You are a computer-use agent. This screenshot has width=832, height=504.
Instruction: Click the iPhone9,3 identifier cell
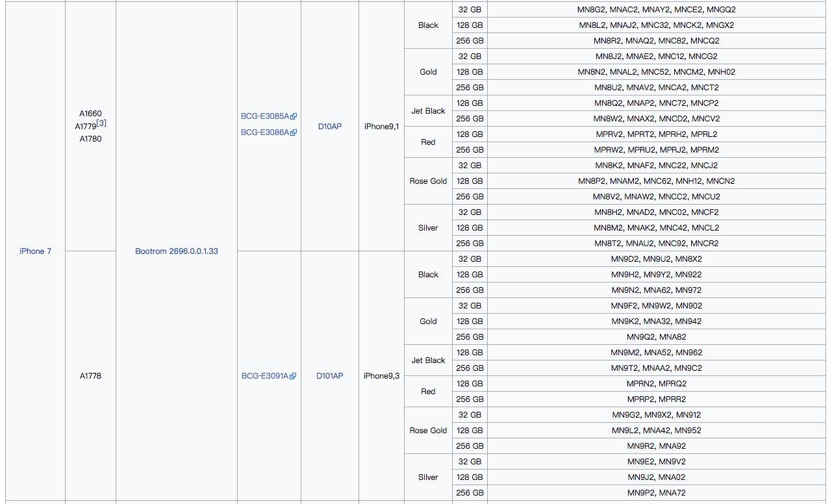381,376
